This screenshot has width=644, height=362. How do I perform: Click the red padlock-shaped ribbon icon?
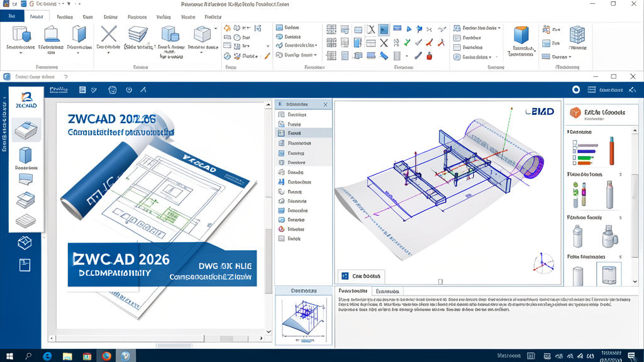coord(429,56)
